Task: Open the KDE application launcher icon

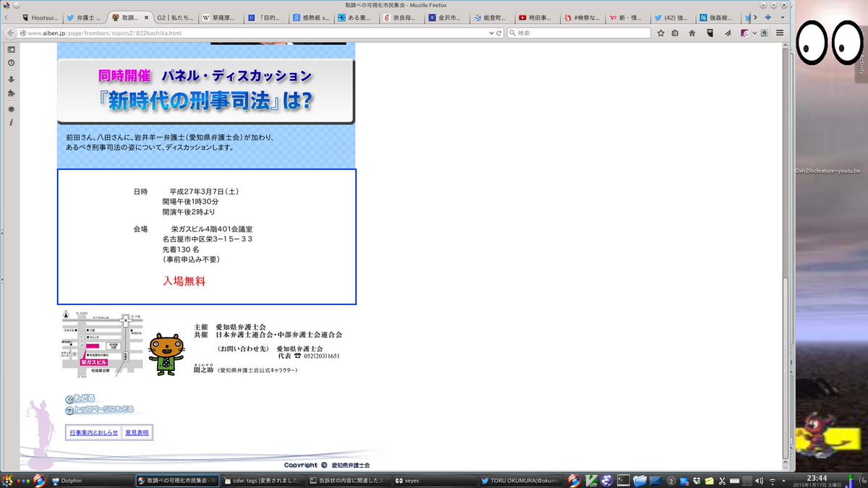Action: (7, 480)
